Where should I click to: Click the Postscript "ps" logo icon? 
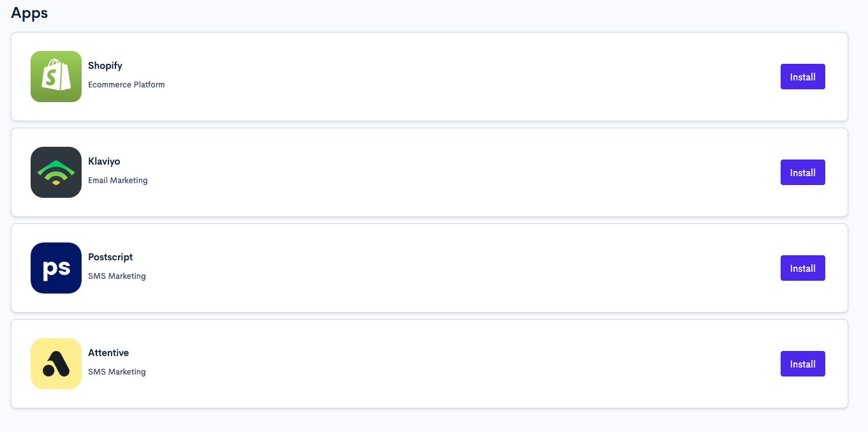coord(56,268)
